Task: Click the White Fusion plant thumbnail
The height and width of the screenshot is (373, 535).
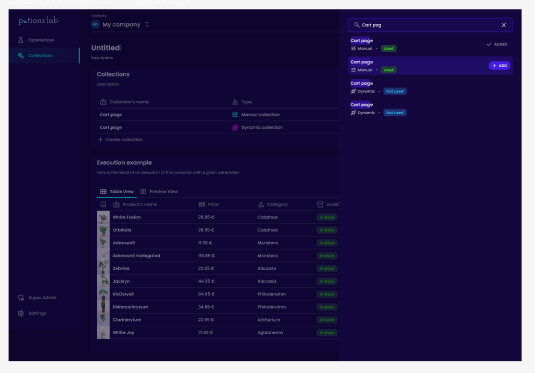Action: [x=103, y=217]
